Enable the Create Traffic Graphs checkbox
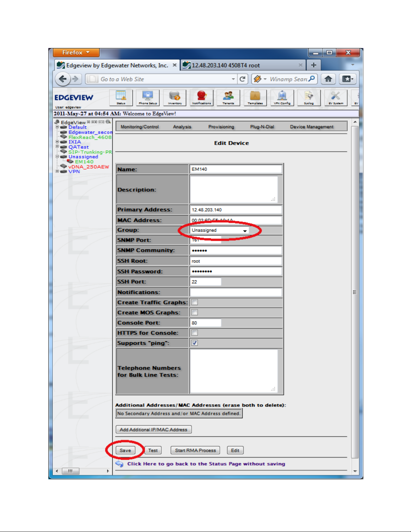The width and height of the screenshot is (411, 532). tap(195, 302)
